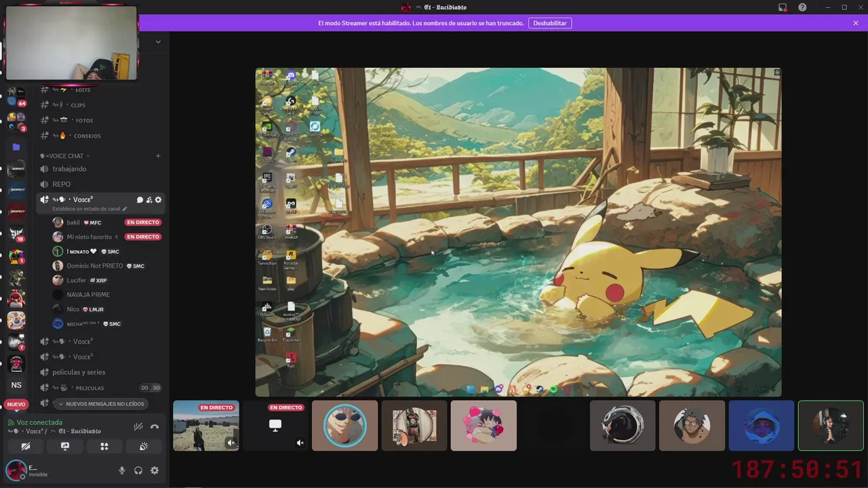868x488 pixels.
Task: Open user settings gear
Action: coord(155,470)
